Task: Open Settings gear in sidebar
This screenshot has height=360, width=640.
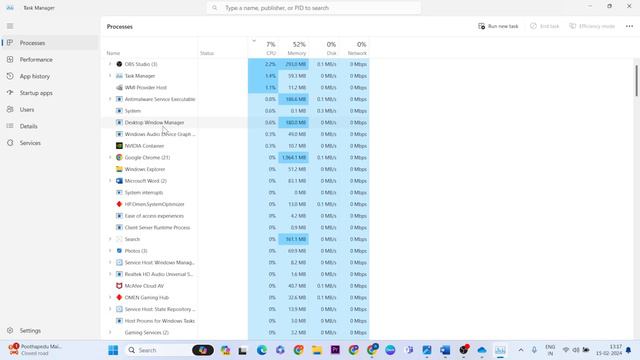Action: 10,331
